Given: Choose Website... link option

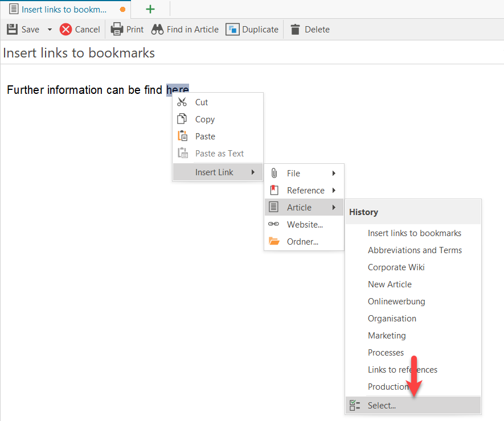Looking at the screenshot, I should 305,225.
